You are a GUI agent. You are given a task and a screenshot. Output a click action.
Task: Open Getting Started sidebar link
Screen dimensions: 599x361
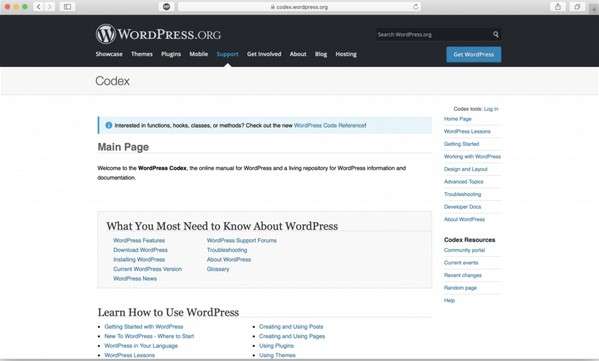click(x=461, y=144)
